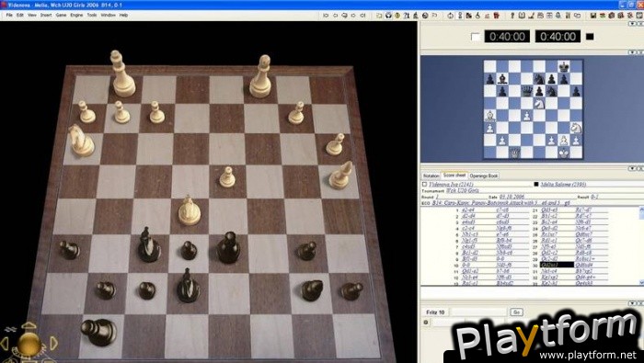Screen dimensions: 644x363
Task: Click the red piece toolbar icon
Action: pos(496,16)
